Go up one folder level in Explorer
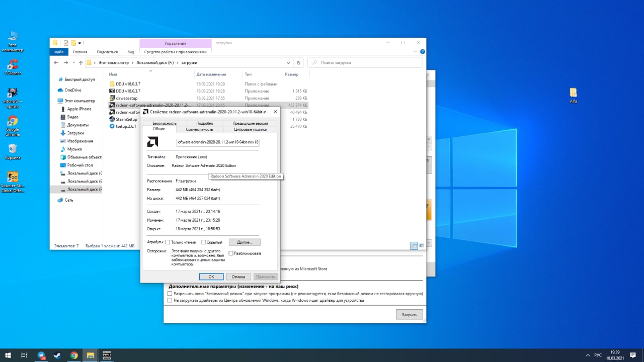Viewport: 644px width, 362px height. coord(80,63)
